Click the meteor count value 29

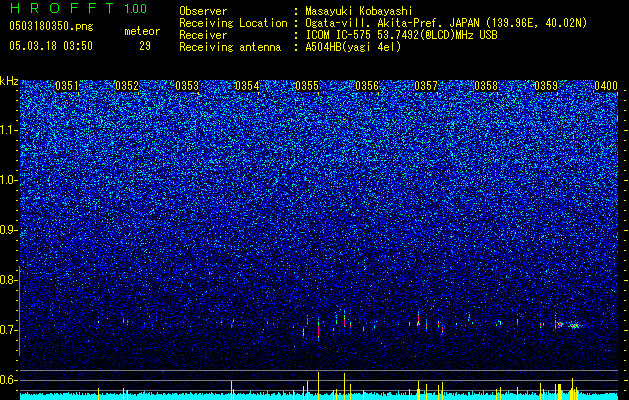145,46
